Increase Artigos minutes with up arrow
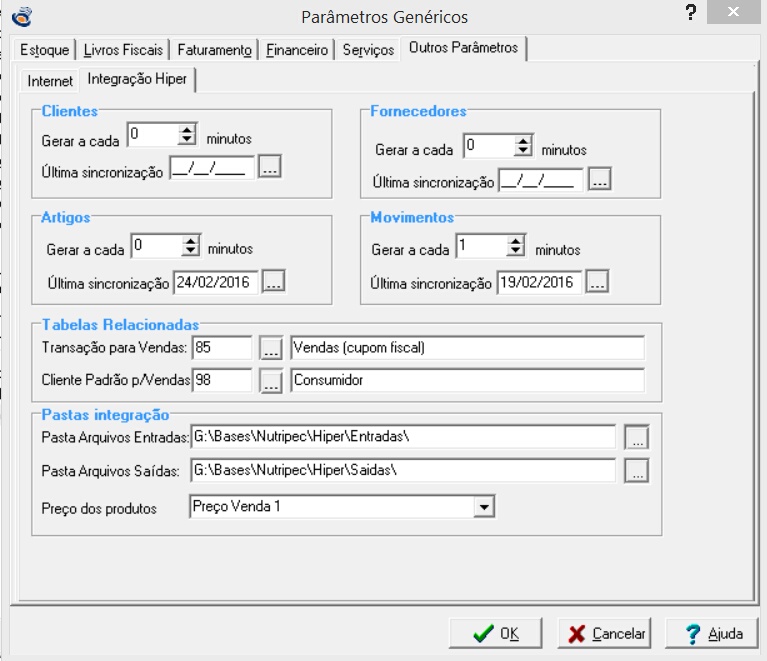Screen dimensions: 767x661 191,240
